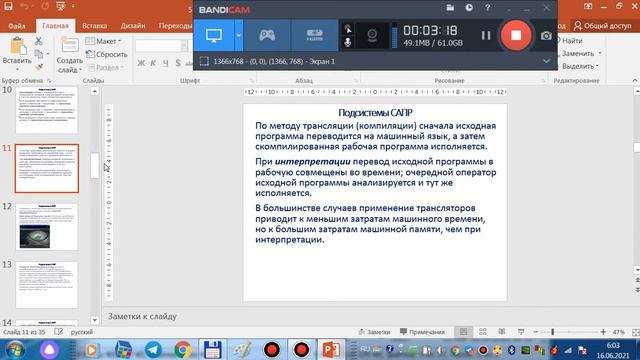Open Google Chrome from taskbar

coord(183,350)
